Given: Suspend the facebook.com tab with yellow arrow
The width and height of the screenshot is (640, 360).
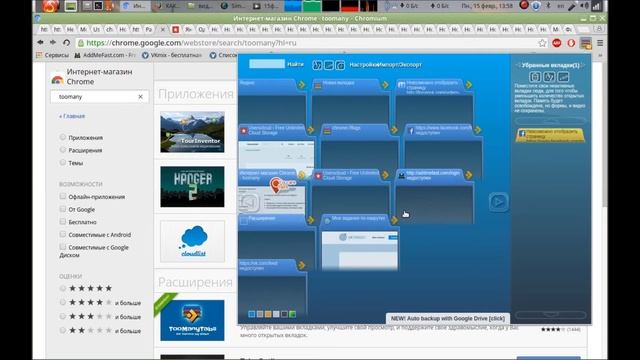Looking at the screenshot, I should click(478, 130).
